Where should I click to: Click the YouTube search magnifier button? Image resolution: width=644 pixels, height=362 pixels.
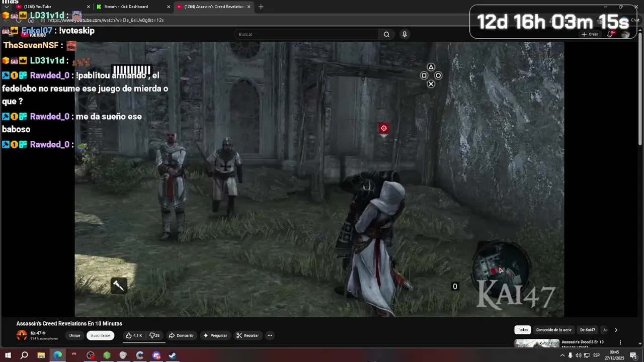(x=386, y=34)
